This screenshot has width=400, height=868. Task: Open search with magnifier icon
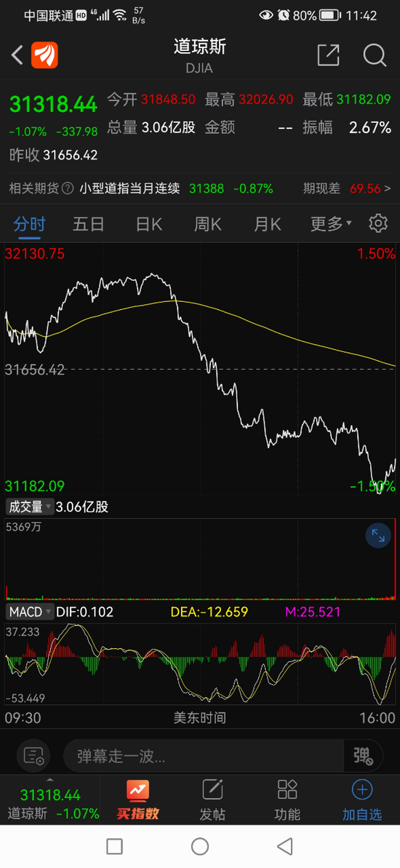(375, 55)
